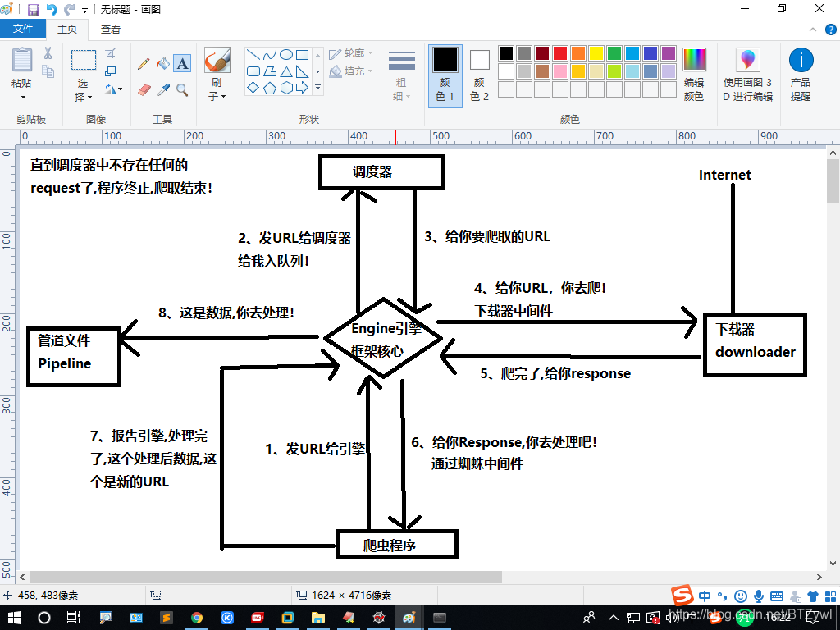Click the Resize icon
Viewport: 840px width, 630px height.
coord(111,71)
